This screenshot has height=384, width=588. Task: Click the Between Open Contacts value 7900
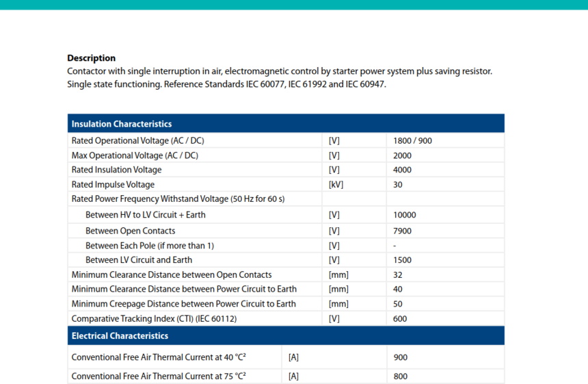coord(402,231)
